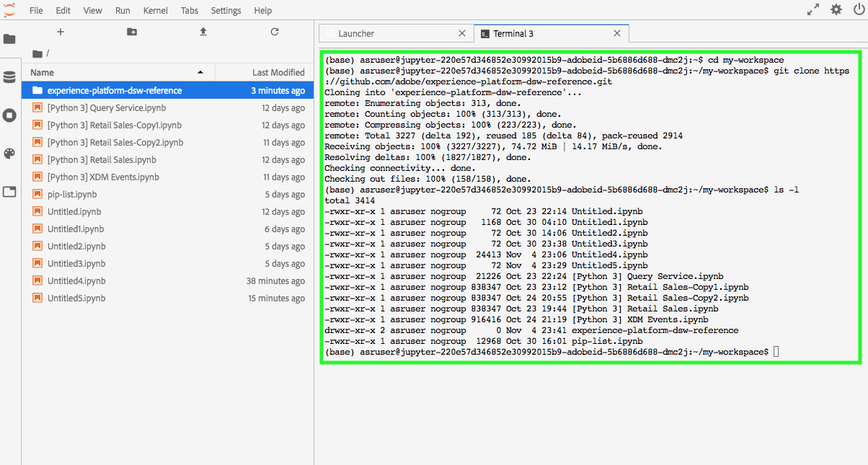
Task: Select Untitled4.ipynb in file browser
Action: (x=167, y=281)
